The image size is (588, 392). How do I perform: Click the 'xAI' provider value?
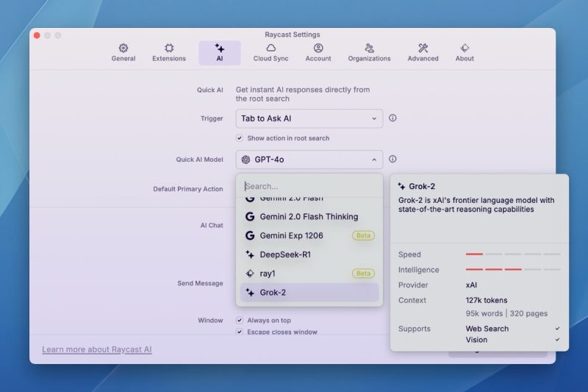471,285
